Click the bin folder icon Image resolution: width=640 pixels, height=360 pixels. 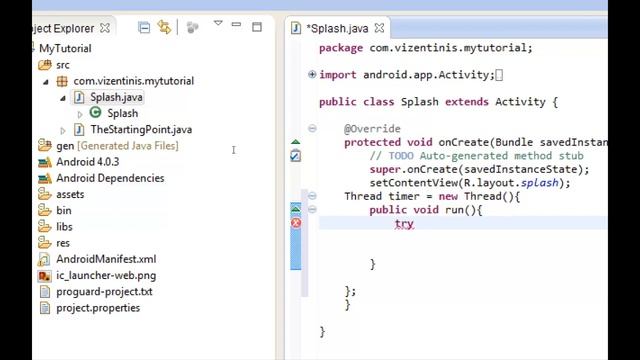(44, 210)
